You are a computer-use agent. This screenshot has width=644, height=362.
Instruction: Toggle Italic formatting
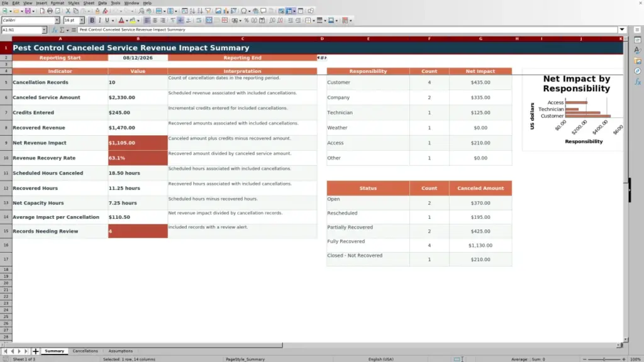point(99,21)
